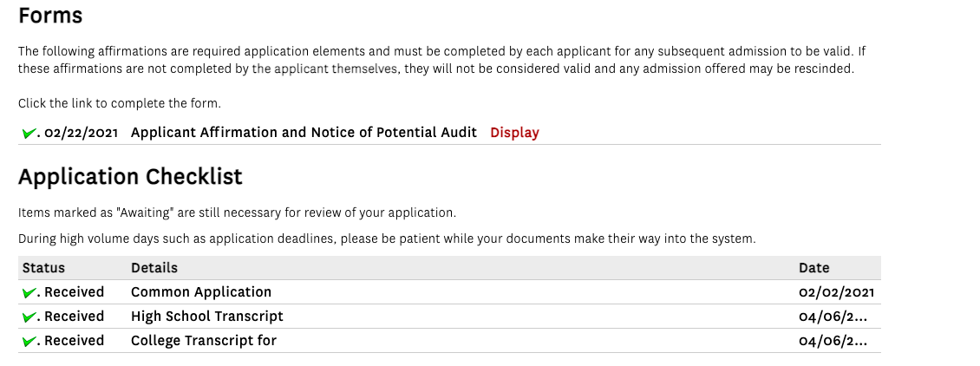Select the Common Application checklist item
The image size is (980, 366).
(x=201, y=292)
